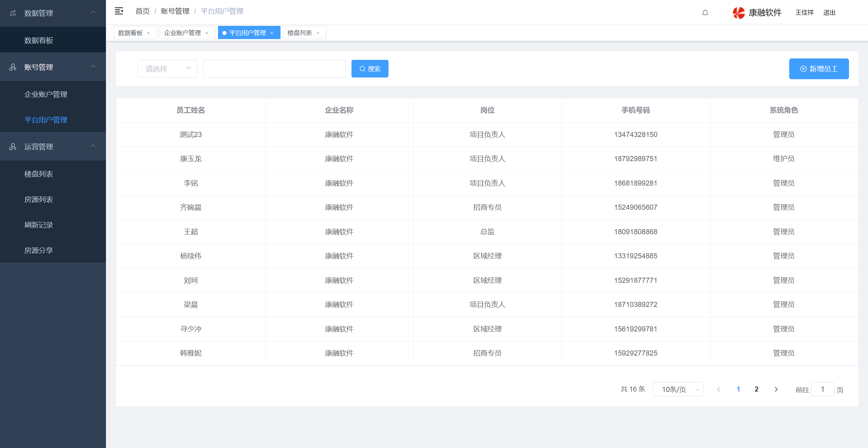Select the employee name 康玉龙
The height and width of the screenshot is (448, 868).
pos(191,159)
